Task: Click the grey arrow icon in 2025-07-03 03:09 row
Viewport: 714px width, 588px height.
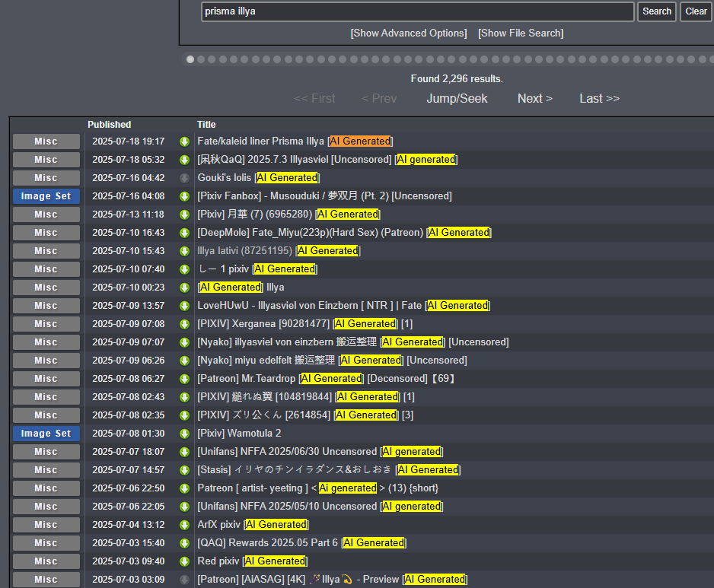Action: [x=184, y=580]
